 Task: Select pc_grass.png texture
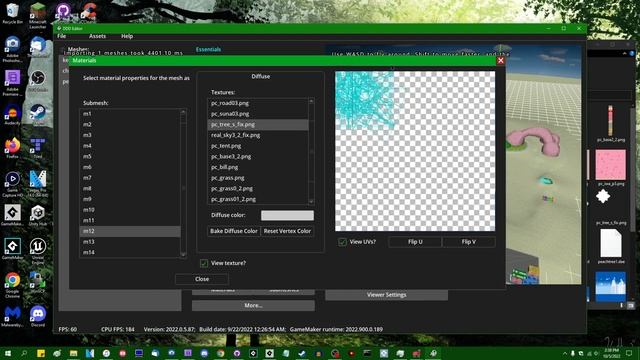click(258, 178)
